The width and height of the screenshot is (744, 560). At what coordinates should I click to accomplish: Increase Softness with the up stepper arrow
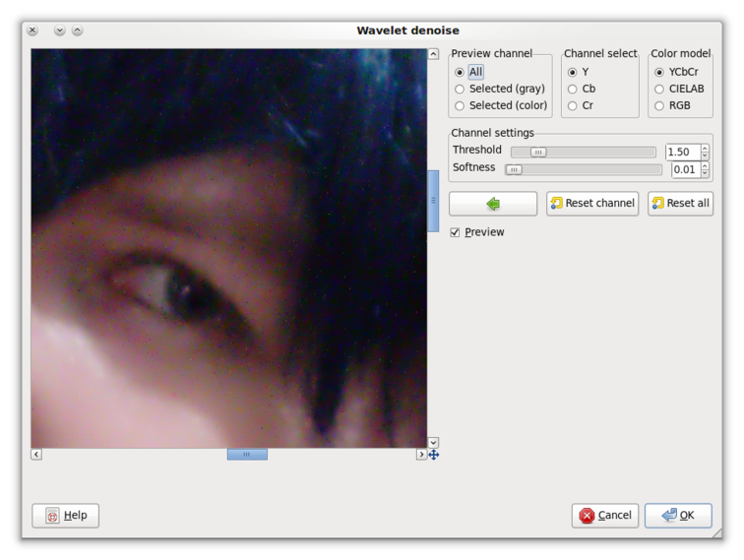(705, 165)
